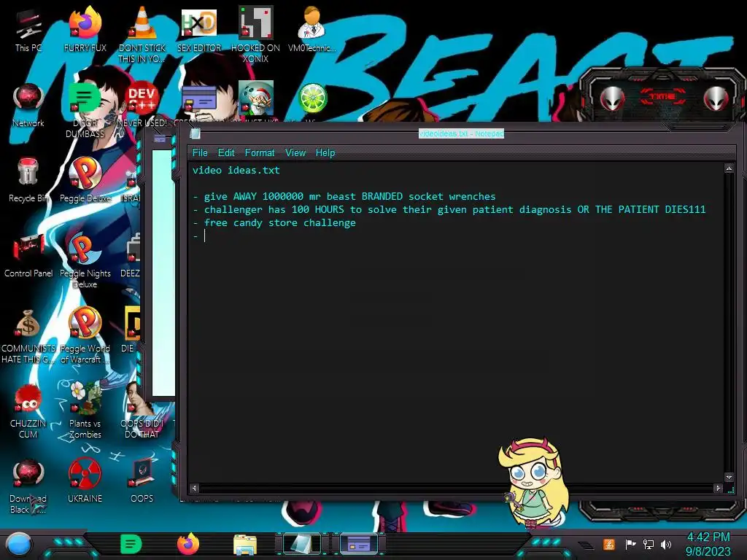Open the Network desktop icon
Viewport: 747px width, 560px height.
(28, 105)
